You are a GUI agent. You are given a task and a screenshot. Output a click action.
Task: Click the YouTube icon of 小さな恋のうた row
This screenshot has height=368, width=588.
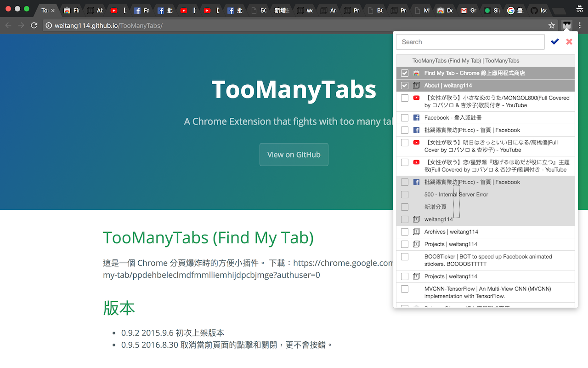(x=416, y=98)
